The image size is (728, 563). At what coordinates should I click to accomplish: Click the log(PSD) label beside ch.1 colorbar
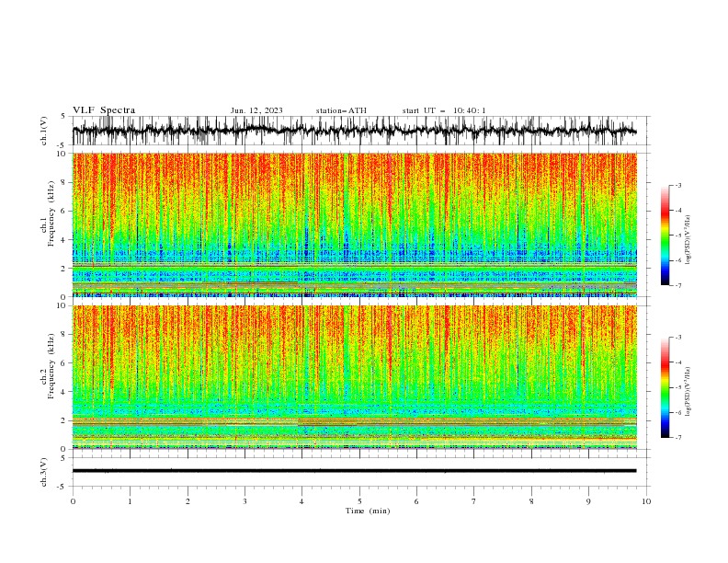click(688, 240)
